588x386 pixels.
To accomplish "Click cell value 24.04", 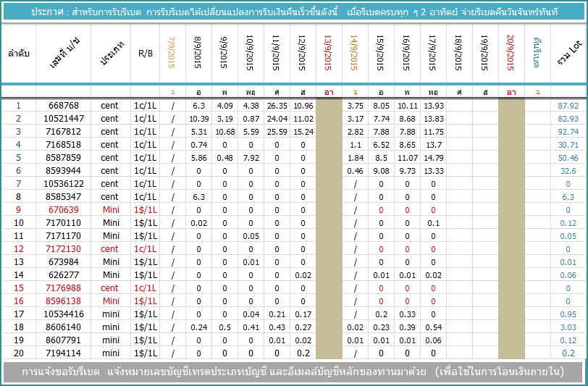I will point(277,119).
